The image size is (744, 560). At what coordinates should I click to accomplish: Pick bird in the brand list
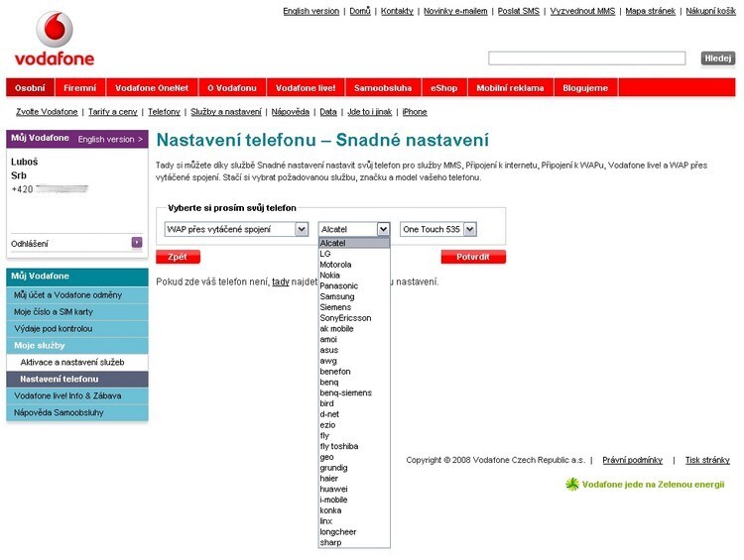tap(354, 403)
